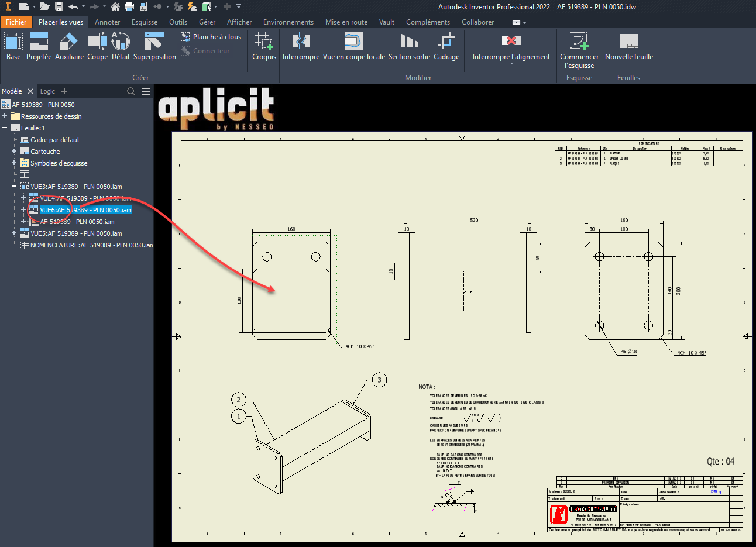Switch to the iLogic browser tab
The image size is (756, 547).
click(47, 91)
